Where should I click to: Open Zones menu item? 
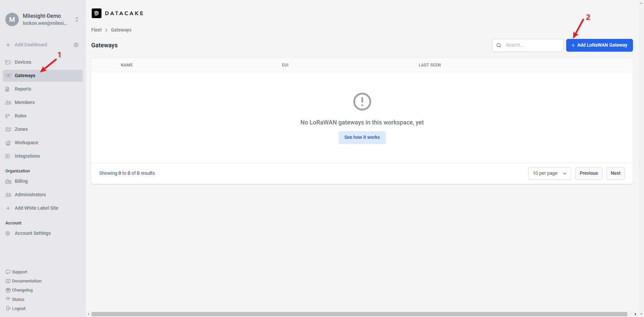pyautogui.click(x=43, y=129)
